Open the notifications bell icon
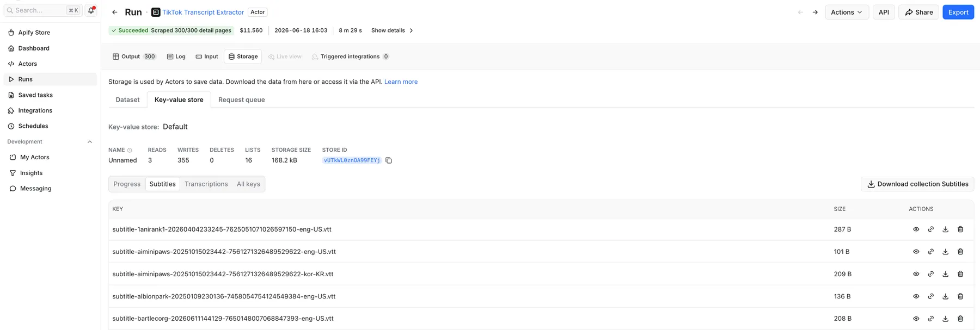 point(91,10)
